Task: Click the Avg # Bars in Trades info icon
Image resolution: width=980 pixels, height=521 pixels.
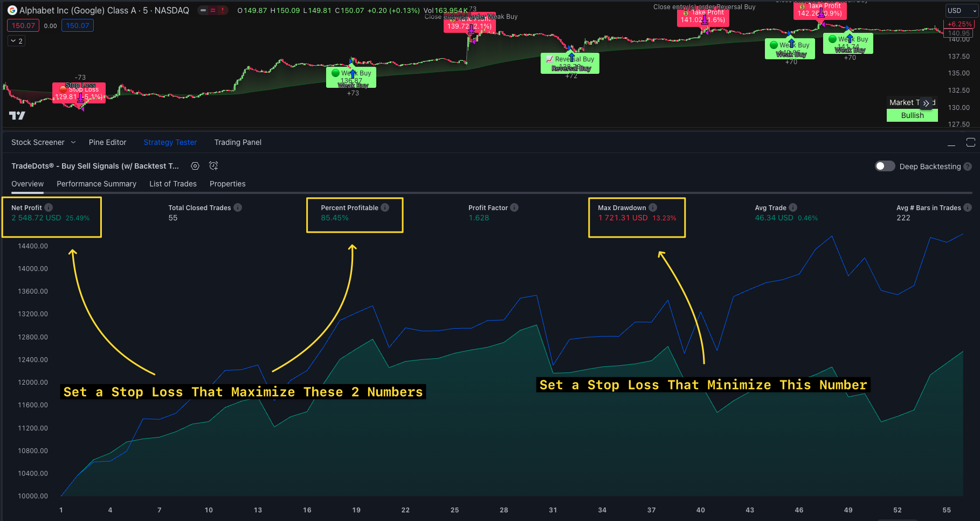Action: (968, 207)
